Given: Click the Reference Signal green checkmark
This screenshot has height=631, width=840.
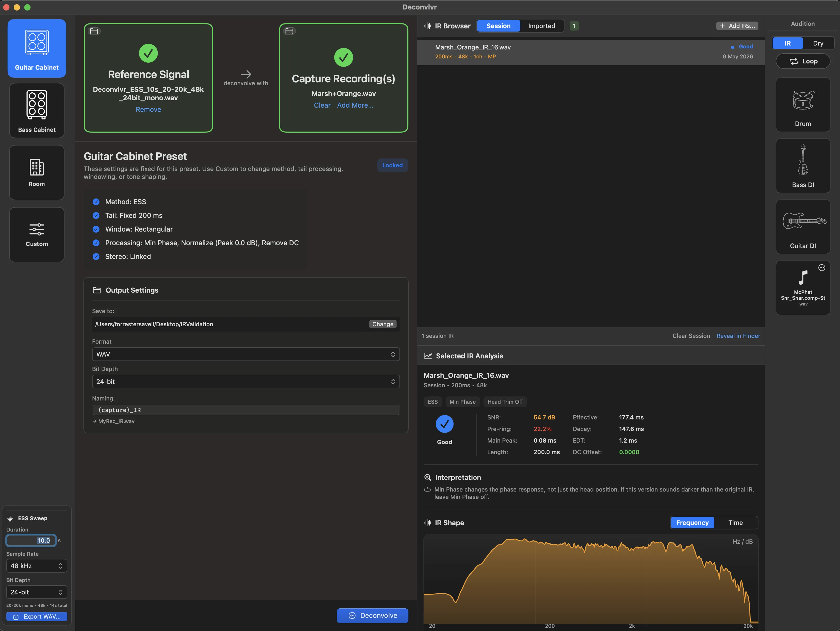Looking at the screenshot, I should coord(148,53).
